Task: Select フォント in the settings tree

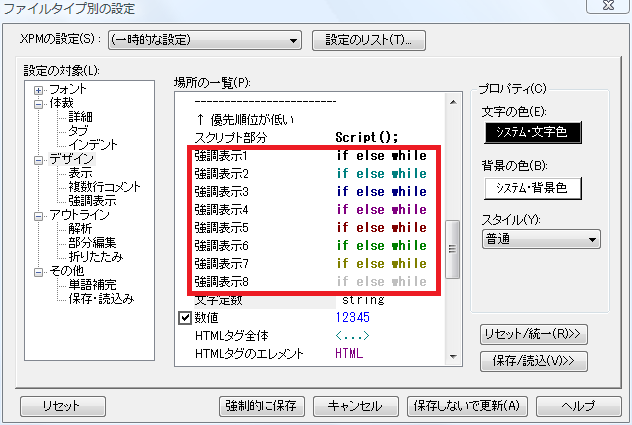Action: tap(68, 89)
